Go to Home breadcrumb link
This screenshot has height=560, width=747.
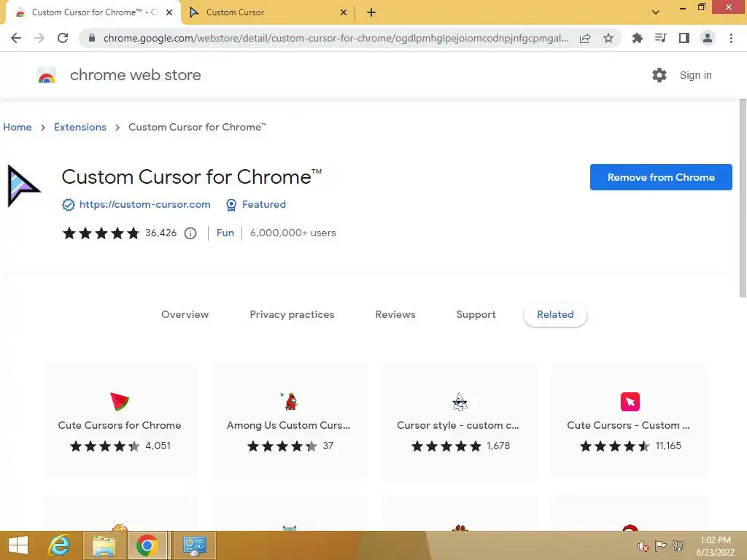18,127
